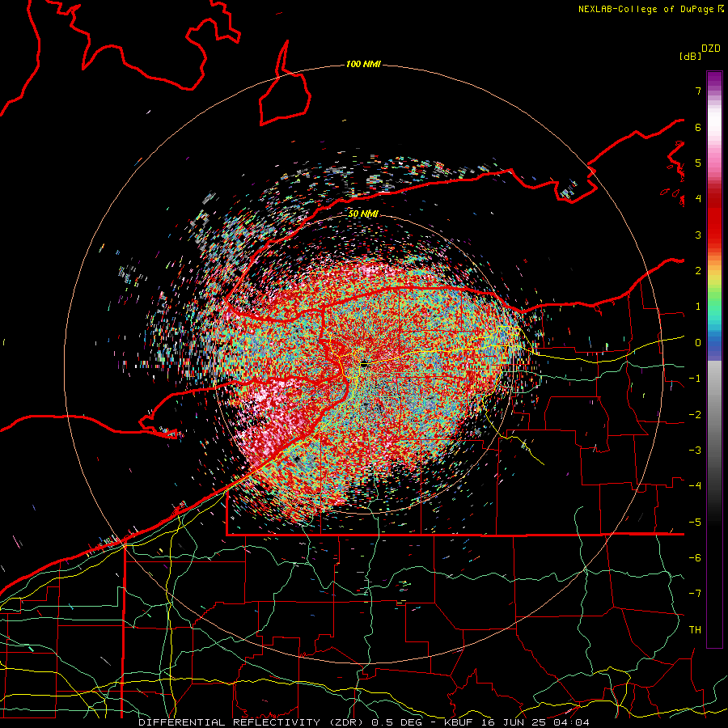This screenshot has height=728, width=728.
Task: Click the 100 NMI range ring label
Action: [x=363, y=64]
